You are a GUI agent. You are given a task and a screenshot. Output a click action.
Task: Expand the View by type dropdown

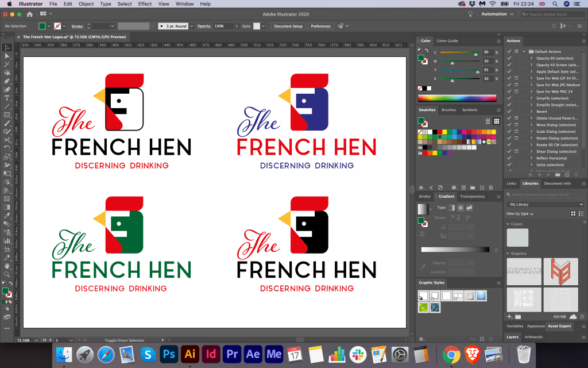click(520, 213)
